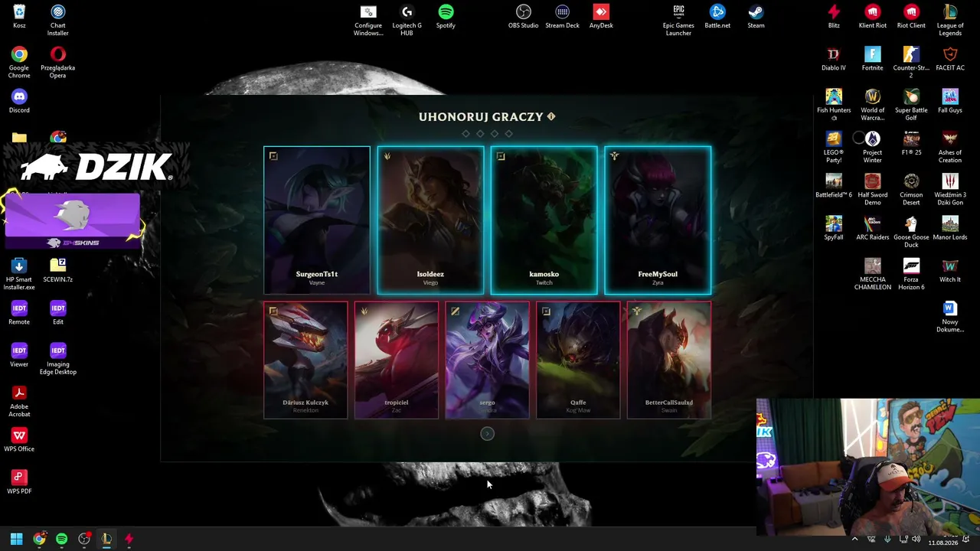This screenshot has height=551, width=980.
Task: Switch to OBS Studio on the taskbar
Action: 84,539
